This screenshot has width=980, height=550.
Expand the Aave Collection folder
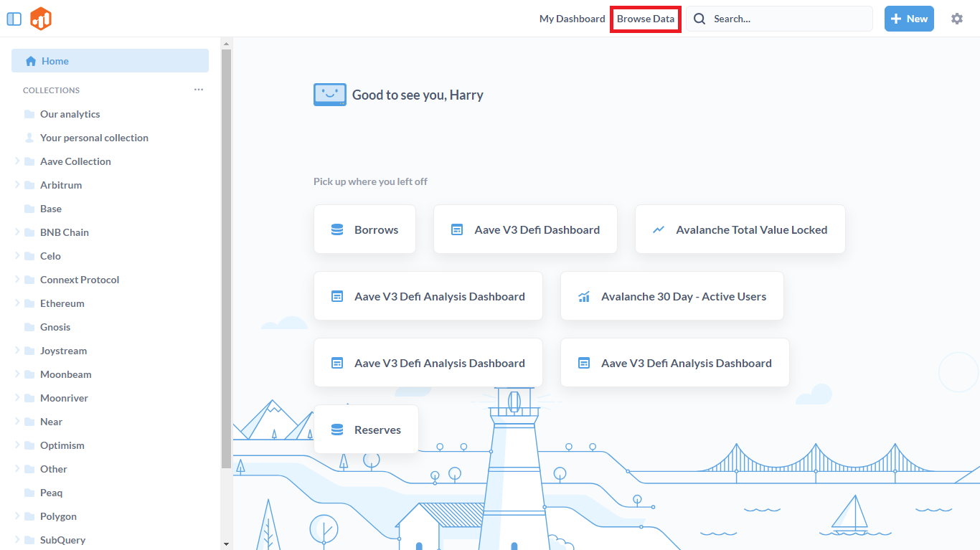17,161
